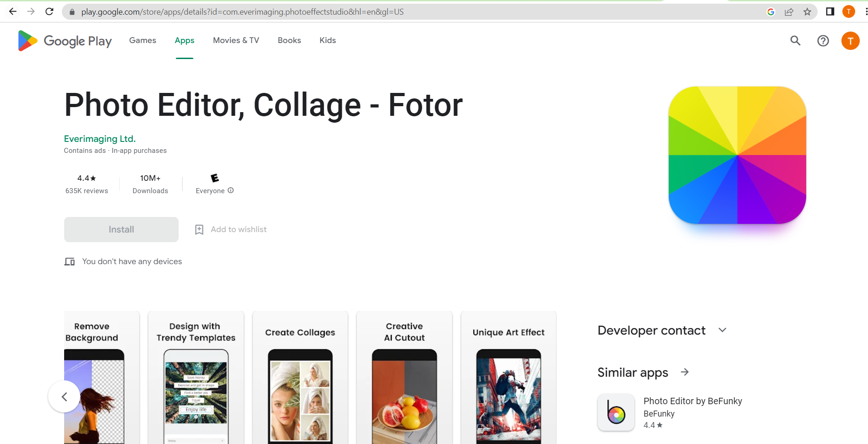Click the Install button
Viewport: 868px width, 444px height.
(x=121, y=229)
